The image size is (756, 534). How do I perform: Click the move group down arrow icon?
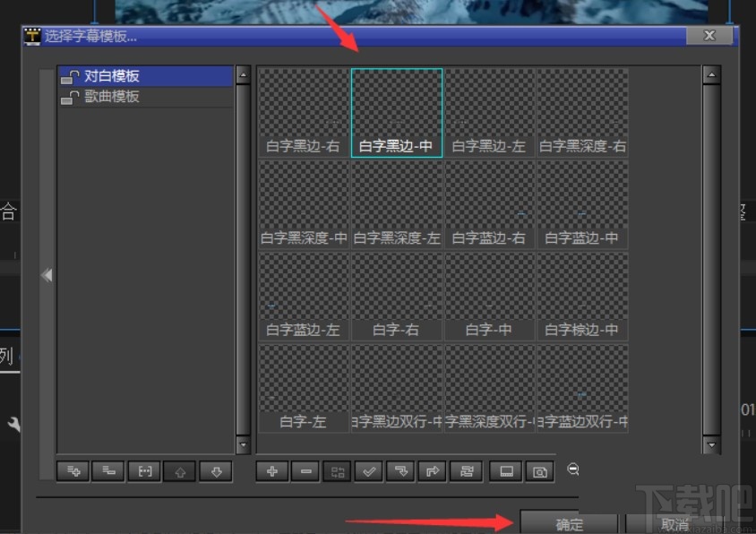pos(215,471)
